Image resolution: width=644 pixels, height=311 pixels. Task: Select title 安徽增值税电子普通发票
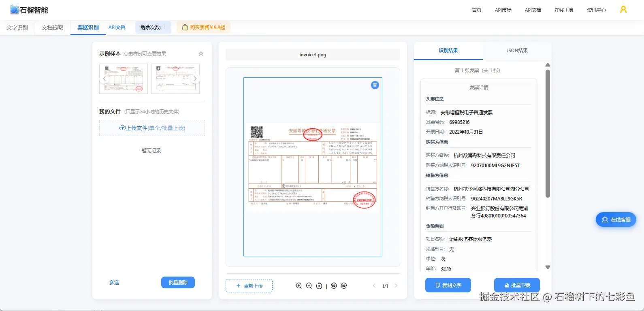tap(466, 113)
